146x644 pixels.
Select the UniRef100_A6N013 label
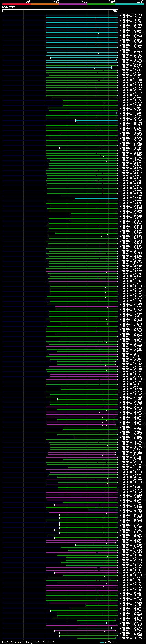[131, 95]
